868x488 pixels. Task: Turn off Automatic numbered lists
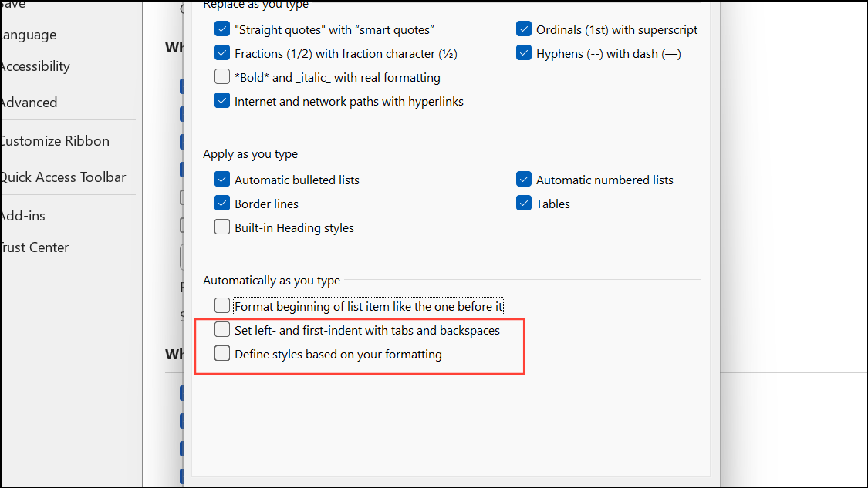point(524,180)
